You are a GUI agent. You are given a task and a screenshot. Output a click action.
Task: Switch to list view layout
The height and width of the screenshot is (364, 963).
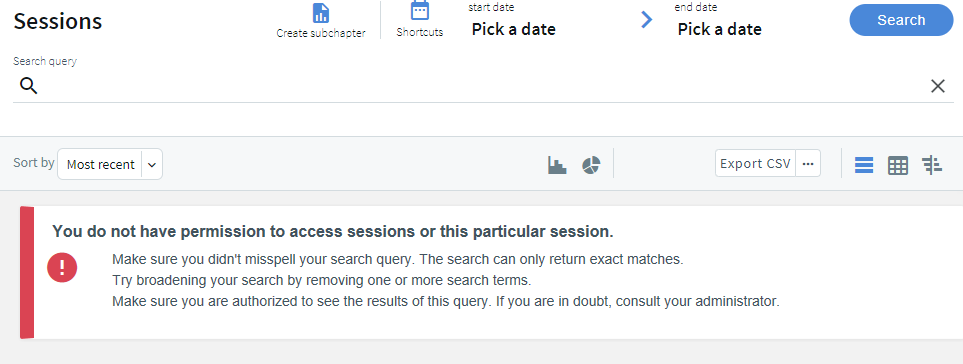tap(864, 165)
